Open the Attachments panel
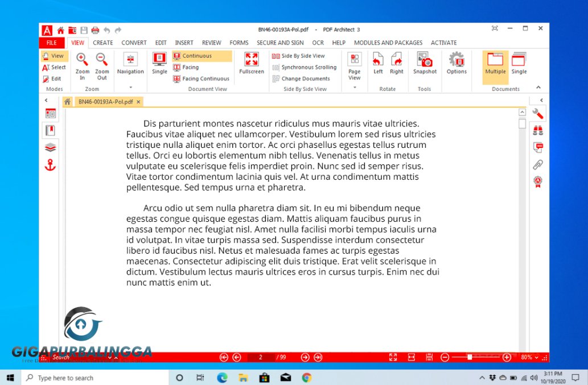This screenshot has height=385, width=588. (538, 165)
